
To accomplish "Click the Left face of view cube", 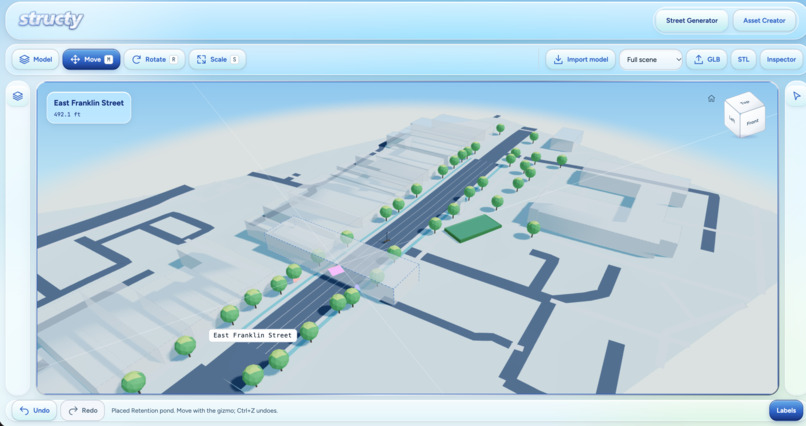I will 732,119.
